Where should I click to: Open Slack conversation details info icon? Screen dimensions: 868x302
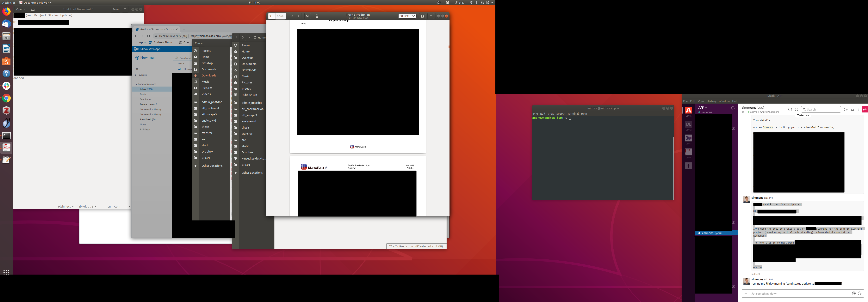790,109
